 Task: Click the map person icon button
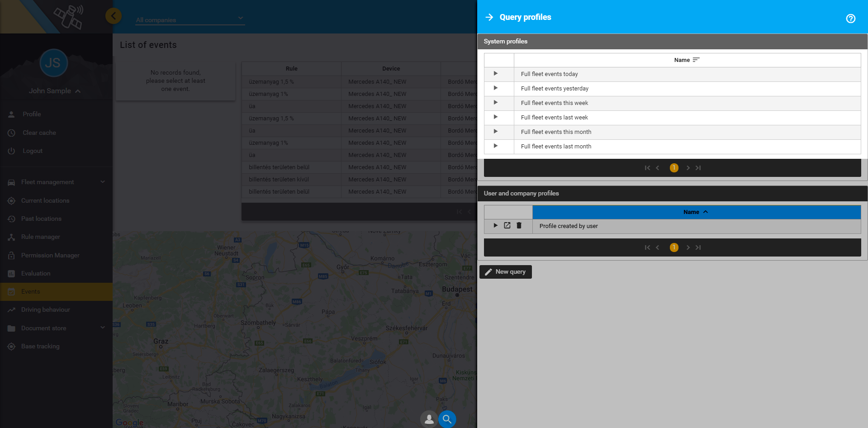click(428, 419)
